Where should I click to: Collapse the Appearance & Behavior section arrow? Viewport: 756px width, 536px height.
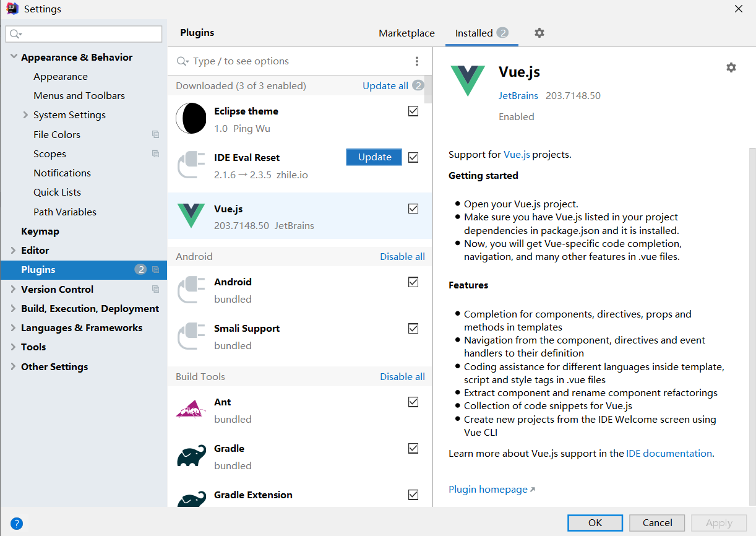14,57
